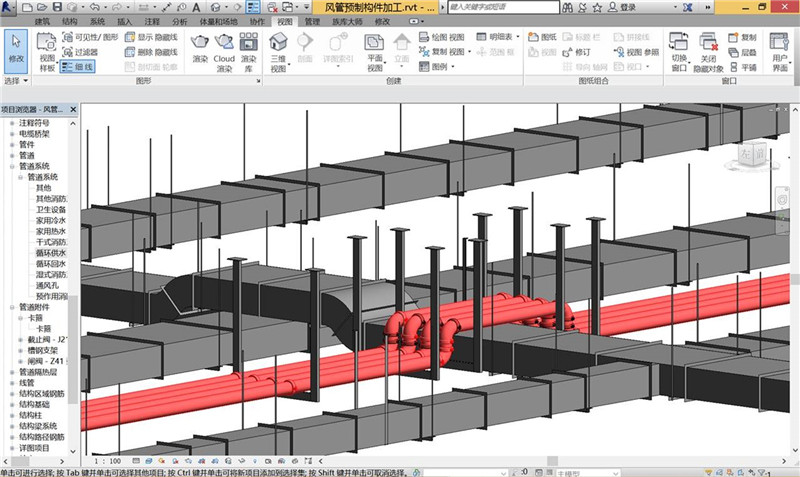Click the Switch Windows (切换窗口) icon
The width and height of the screenshot is (800, 477).
(678, 43)
